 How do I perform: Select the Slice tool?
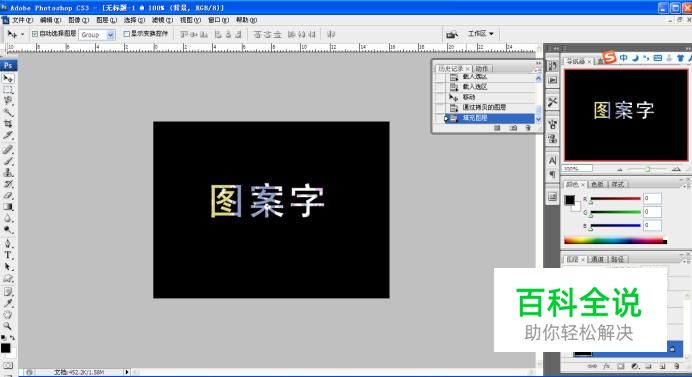tap(8, 135)
